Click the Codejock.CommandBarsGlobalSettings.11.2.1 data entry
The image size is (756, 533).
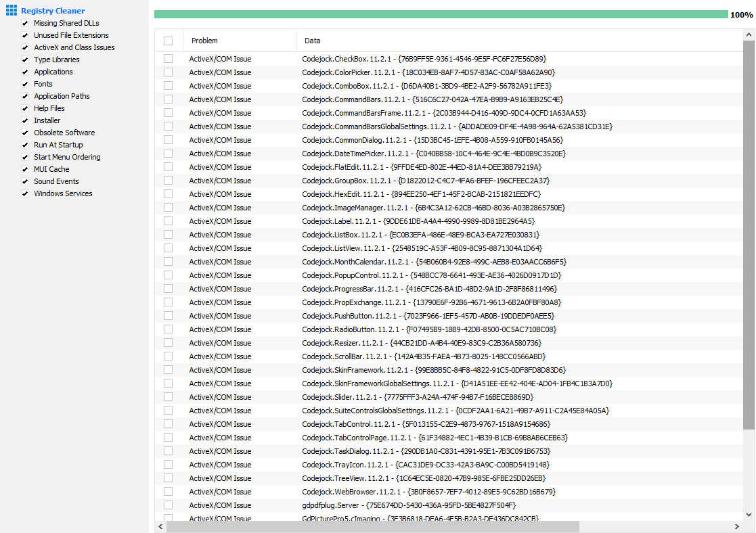458,126
